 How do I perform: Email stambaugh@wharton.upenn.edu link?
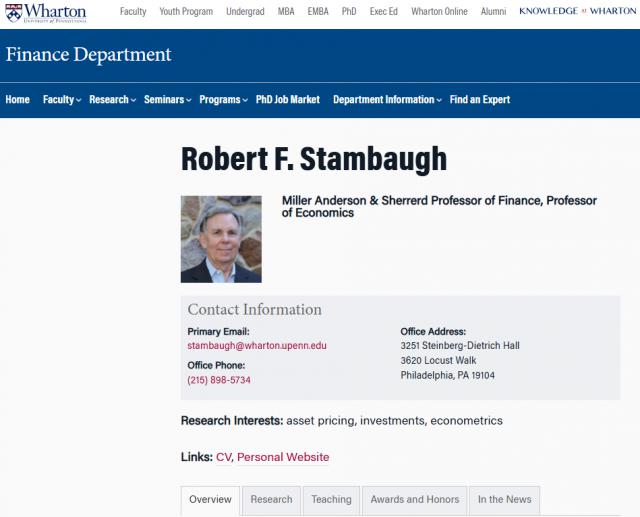[x=257, y=346]
